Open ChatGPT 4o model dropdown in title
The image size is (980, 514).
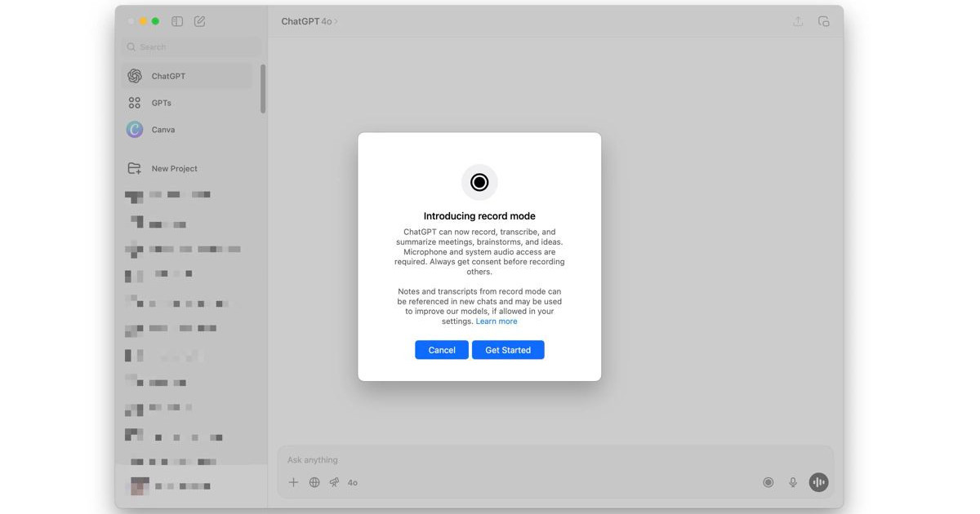point(310,21)
